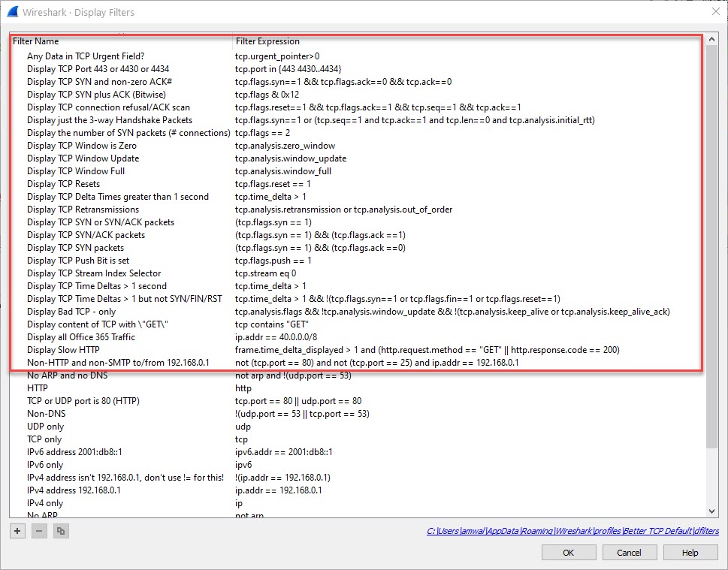Image resolution: width=728 pixels, height=570 pixels.
Task: Click the add new filter plus icon
Action: 17,531
